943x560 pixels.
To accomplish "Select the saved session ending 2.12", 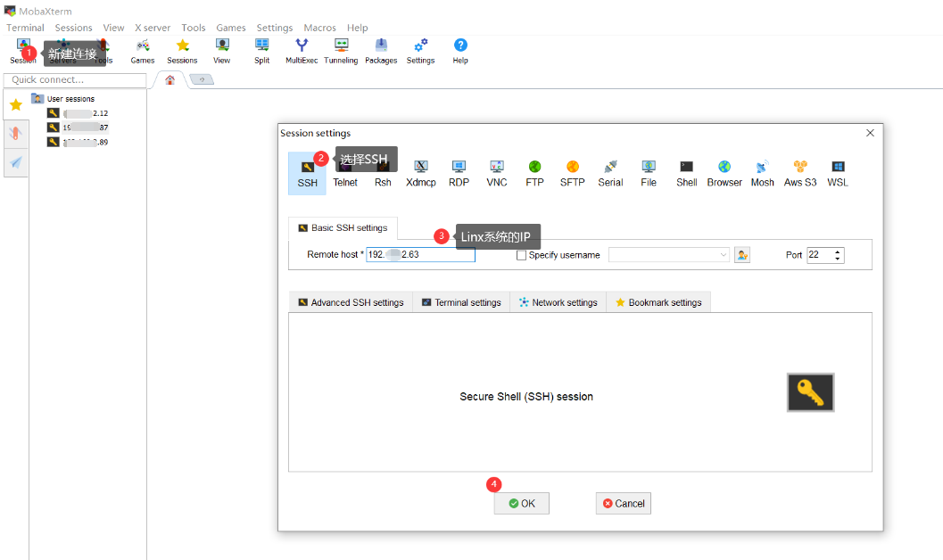I will (x=79, y=113).
